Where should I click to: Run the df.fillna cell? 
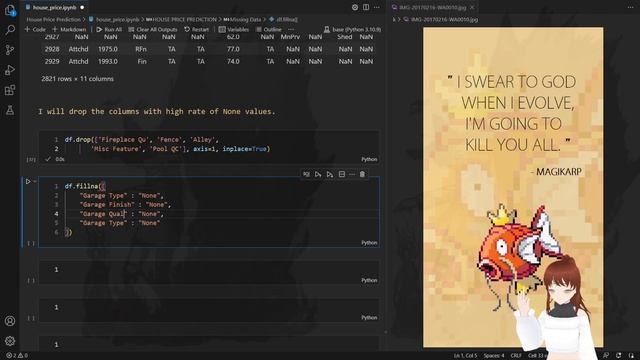pyautogui.click(x=28, y=182)
